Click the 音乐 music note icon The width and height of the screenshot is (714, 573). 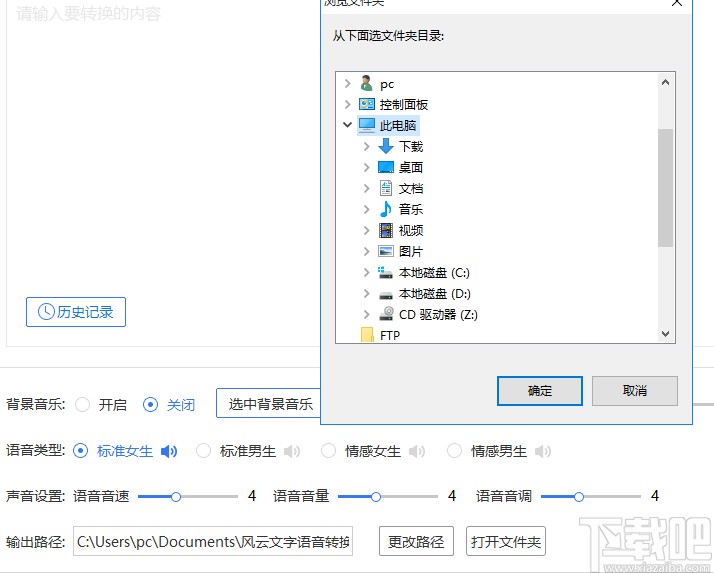pos(386,209)
